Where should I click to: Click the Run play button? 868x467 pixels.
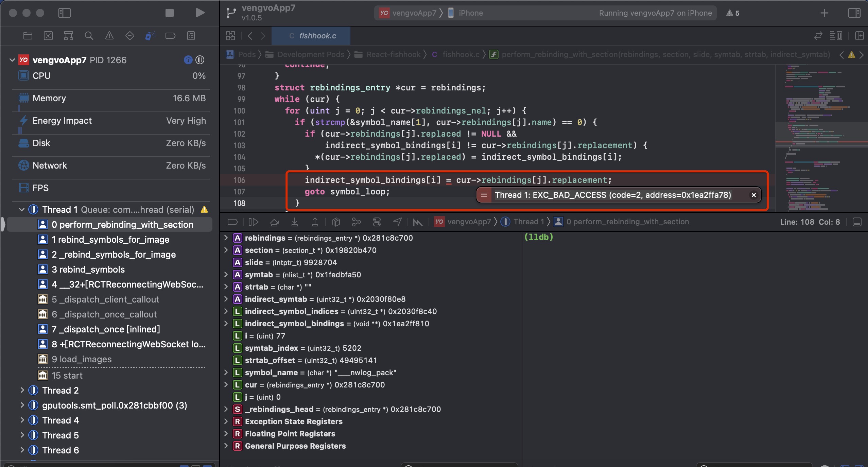200,13
